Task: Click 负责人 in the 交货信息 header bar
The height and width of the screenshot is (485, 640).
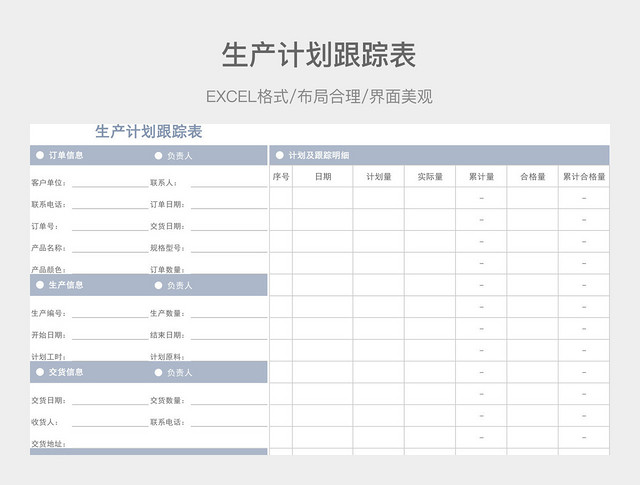Action: tap(179, 372)
